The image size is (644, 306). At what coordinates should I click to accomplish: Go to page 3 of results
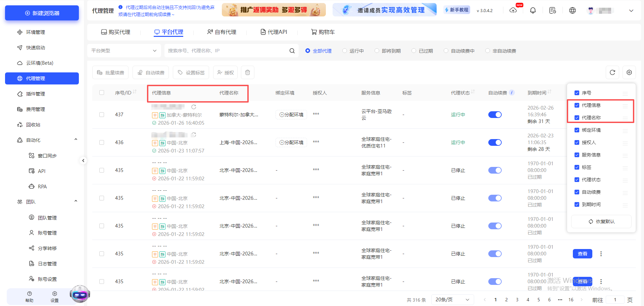(517, 299)
